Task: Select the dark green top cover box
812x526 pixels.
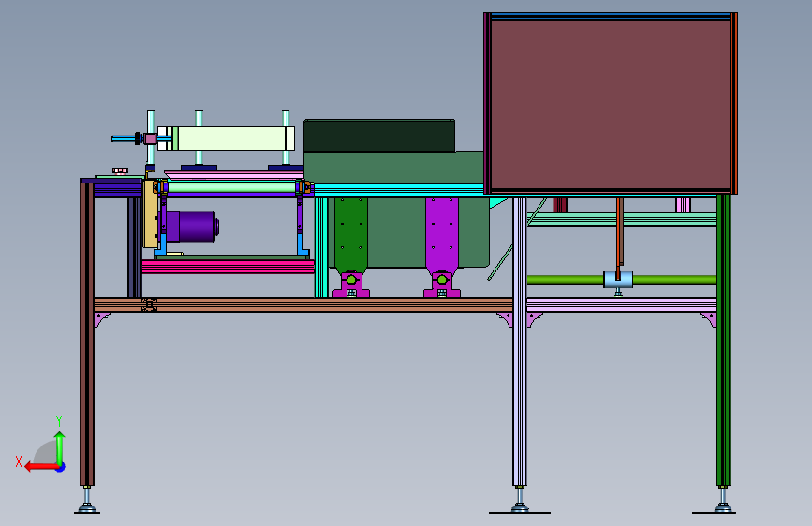Action: [x=379, y=136]
